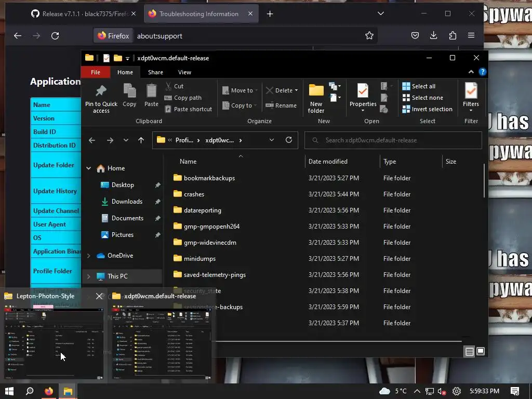532x399 pixels.
Task: Open Properties in the Explorer ribbon
Action: pyautogui.click(x=363, y=97)
